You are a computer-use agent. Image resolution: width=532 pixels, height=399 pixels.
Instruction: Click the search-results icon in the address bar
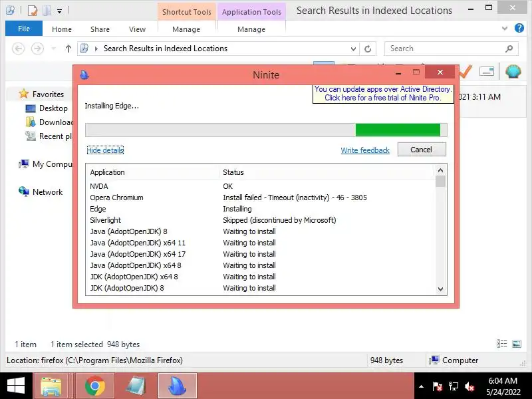[84, 49]
